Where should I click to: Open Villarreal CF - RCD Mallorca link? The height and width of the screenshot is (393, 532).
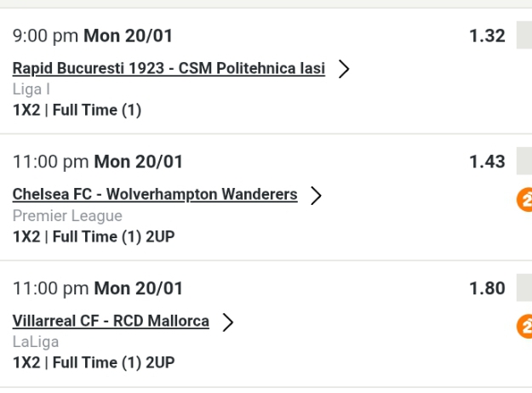point(111,321)
